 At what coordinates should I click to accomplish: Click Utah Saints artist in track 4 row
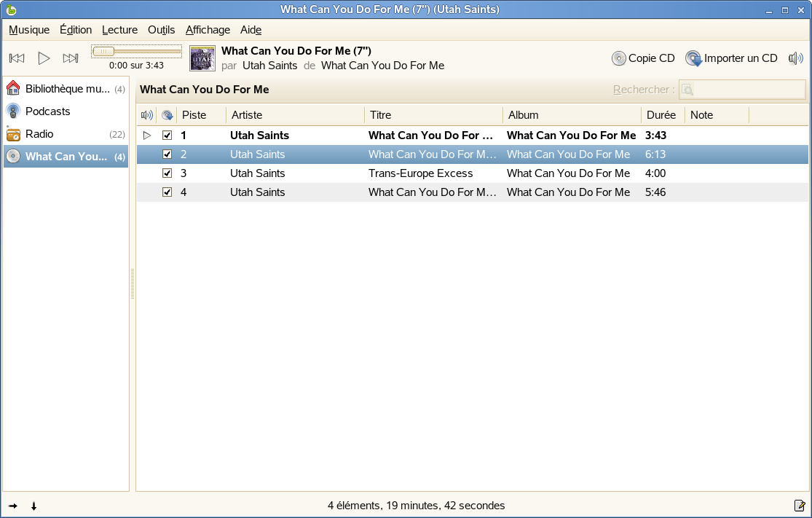click(257, 192)
